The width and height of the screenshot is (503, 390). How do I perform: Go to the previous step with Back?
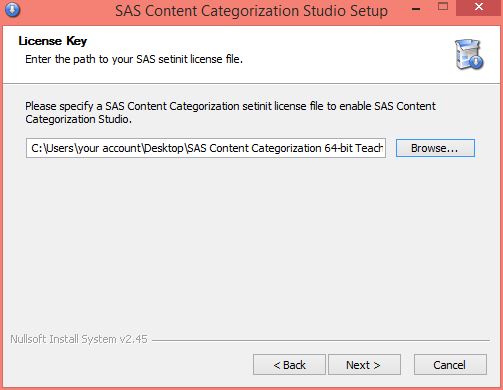(289, 365)
